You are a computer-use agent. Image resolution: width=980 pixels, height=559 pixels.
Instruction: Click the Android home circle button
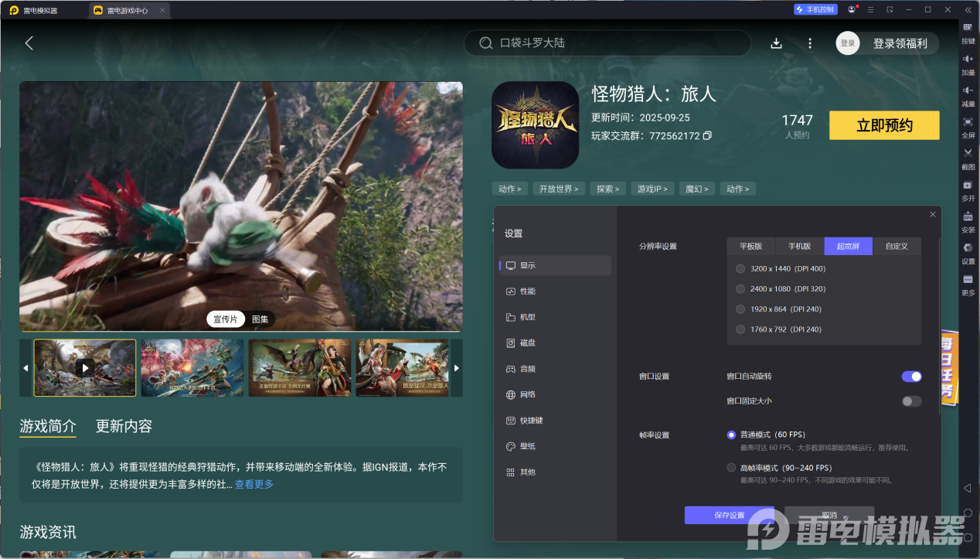pyautogui.click(x=967, y=513)
